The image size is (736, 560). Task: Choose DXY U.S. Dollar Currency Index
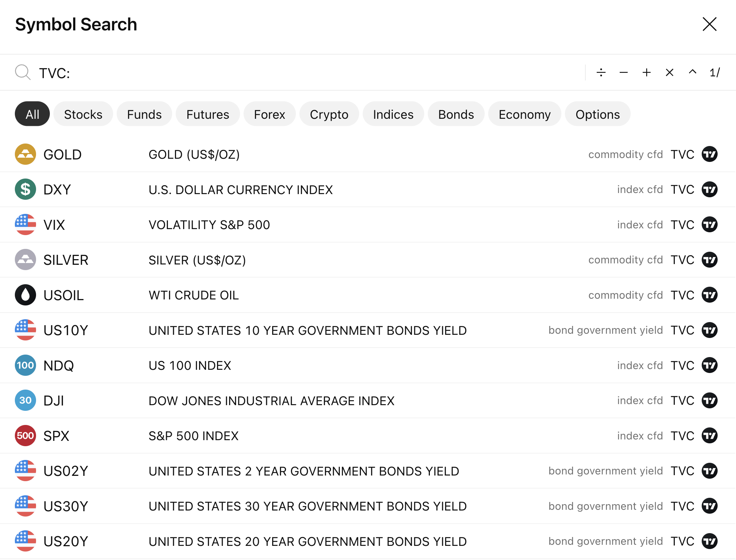pyautogui.click(x=240, y=190)
